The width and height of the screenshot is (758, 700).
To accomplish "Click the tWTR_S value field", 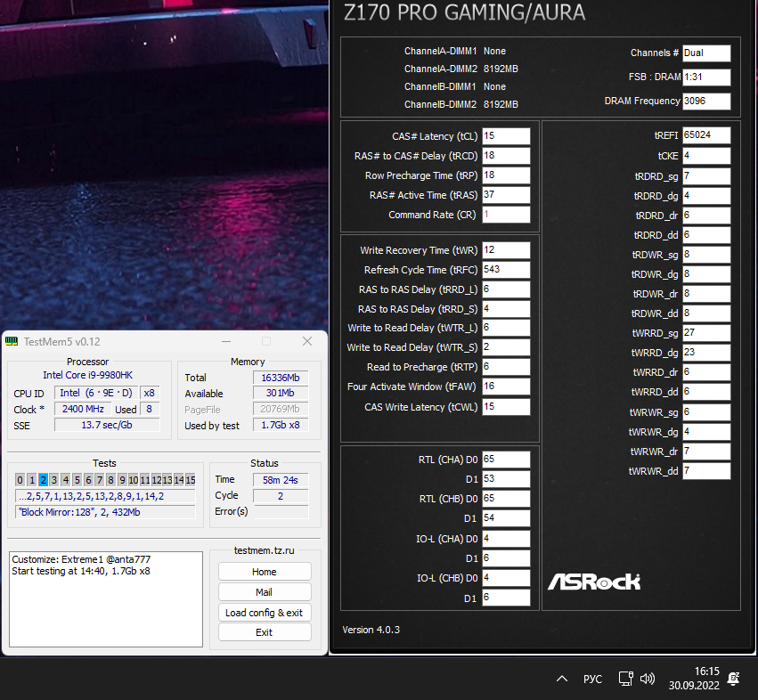I will 506,347.
